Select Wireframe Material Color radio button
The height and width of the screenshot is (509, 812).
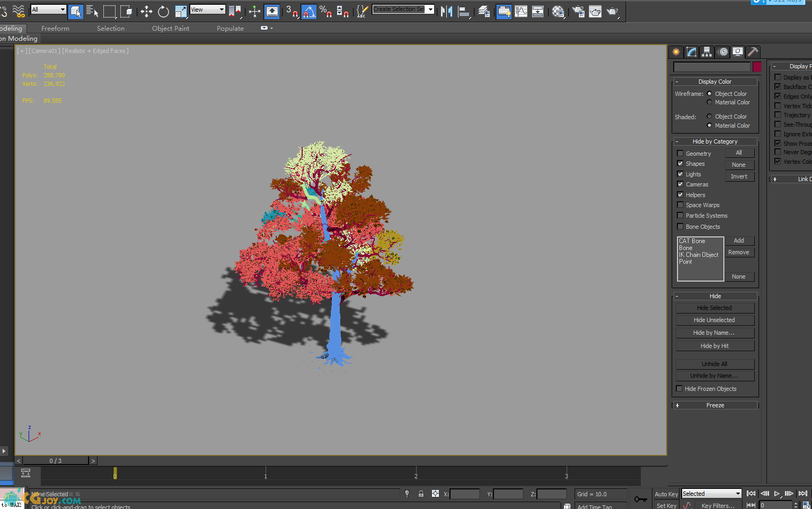tap(709, 102)
